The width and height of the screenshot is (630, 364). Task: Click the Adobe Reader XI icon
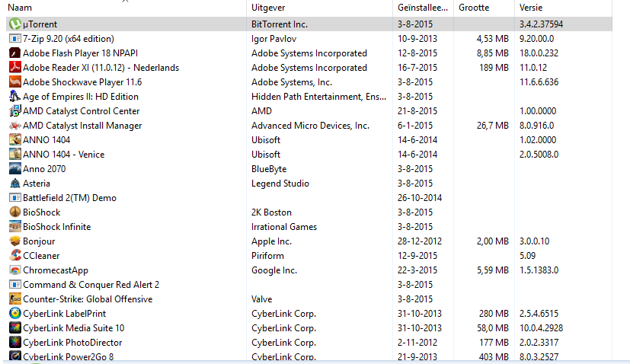click(15, 68)
